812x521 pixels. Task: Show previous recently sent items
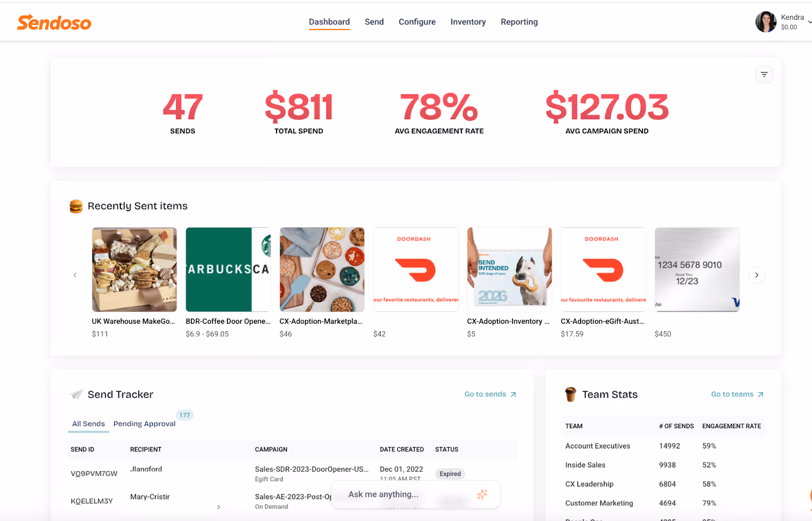[75, 275]
